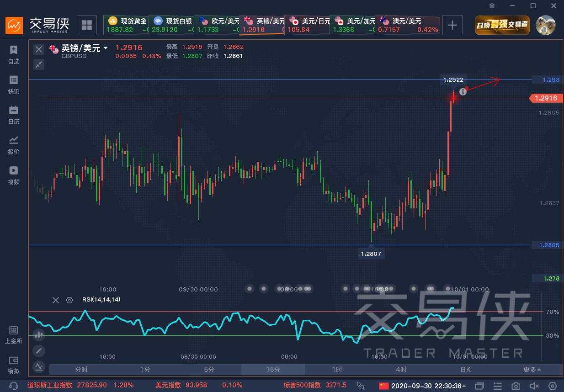
Task: Click the info icon near latest candle
Action: [463, 91]
